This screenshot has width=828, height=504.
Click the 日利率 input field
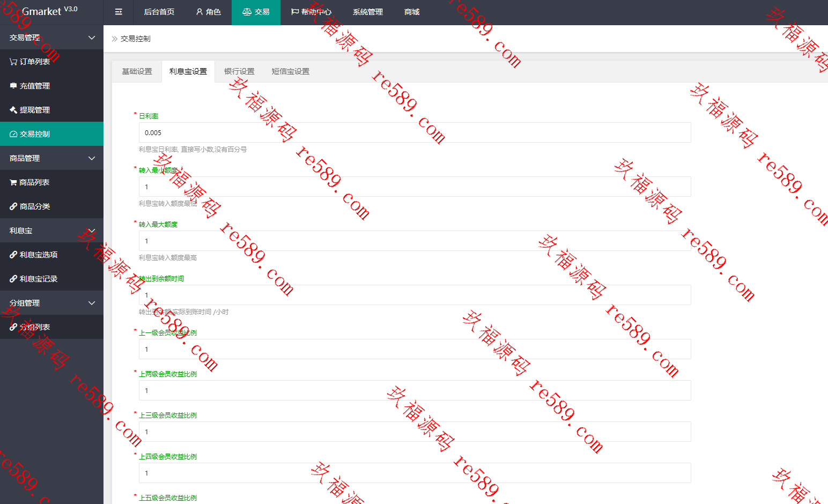tap(415, 132)
